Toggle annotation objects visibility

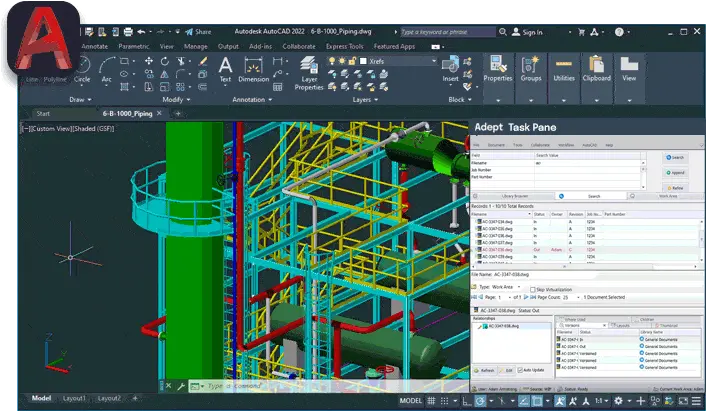(x=560, y=401)
